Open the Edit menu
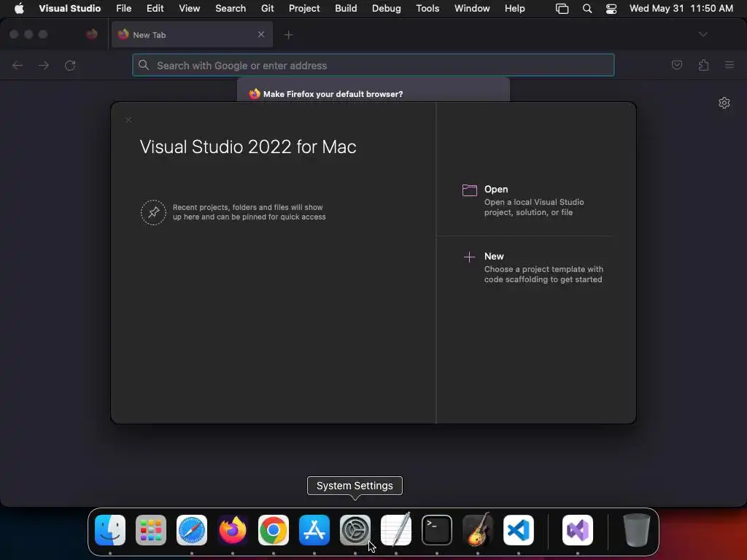This screenshot has height=560, width=747. 155,8
